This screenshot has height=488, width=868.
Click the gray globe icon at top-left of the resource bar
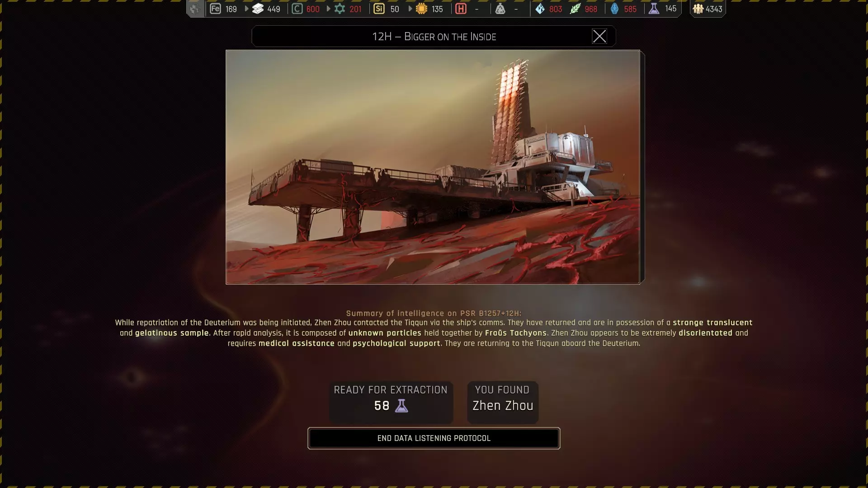click(195, 9)
